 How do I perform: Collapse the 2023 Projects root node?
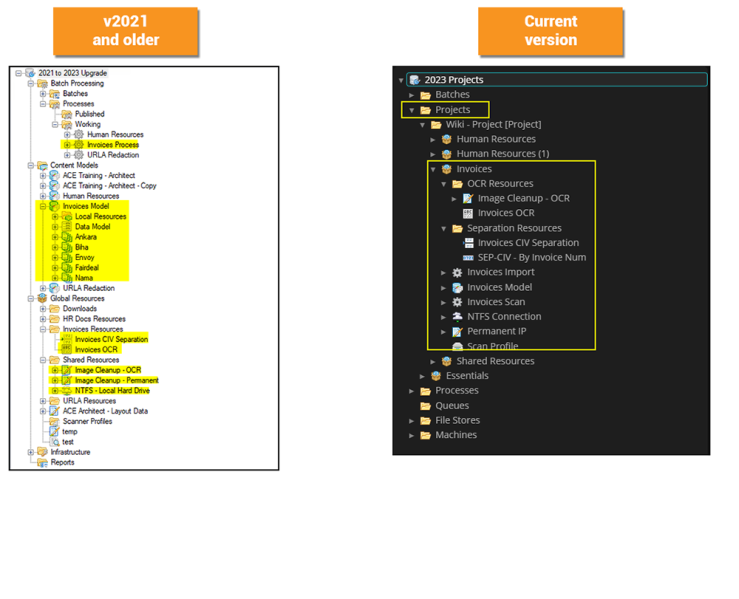tap(401, 80)
